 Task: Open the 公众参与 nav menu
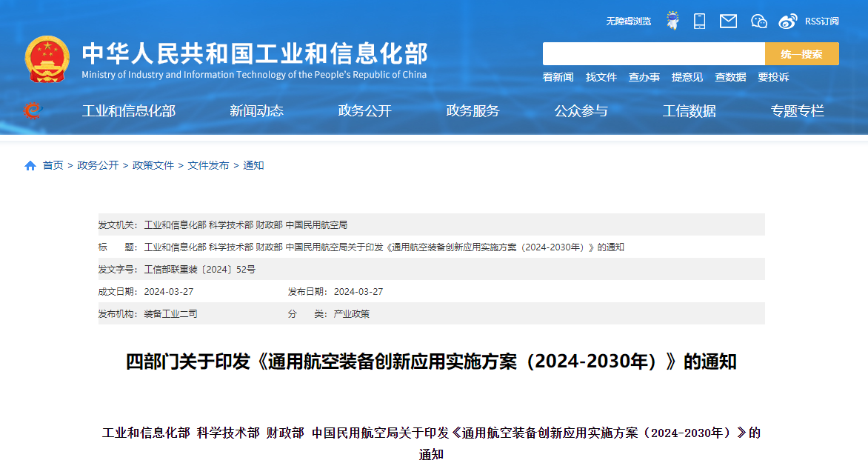[x=581, y=111]
